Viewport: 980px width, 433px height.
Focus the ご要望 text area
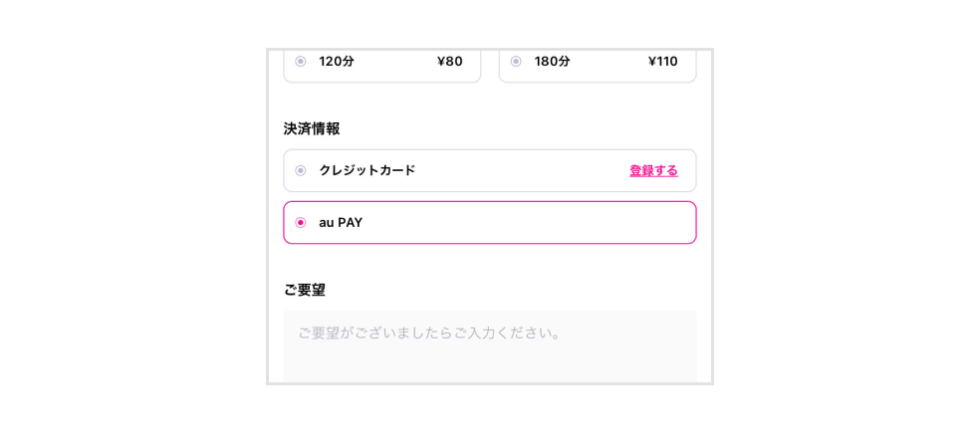click(490, 346)
